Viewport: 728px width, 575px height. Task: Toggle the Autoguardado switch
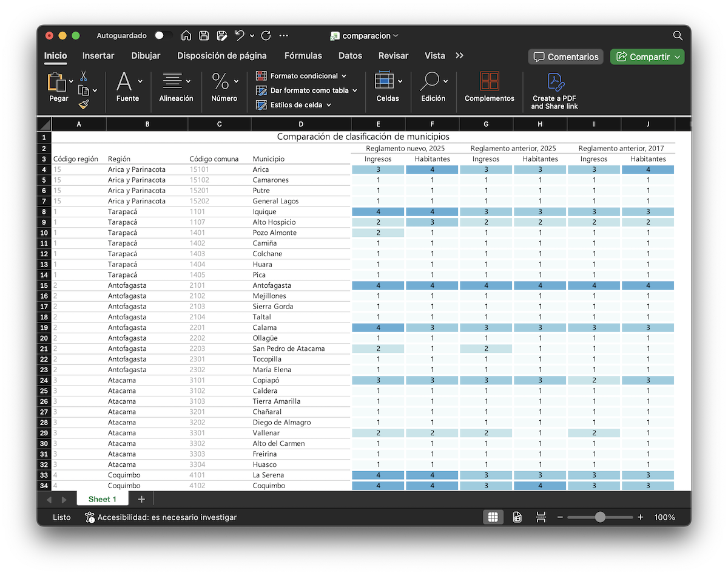[163, 36]
